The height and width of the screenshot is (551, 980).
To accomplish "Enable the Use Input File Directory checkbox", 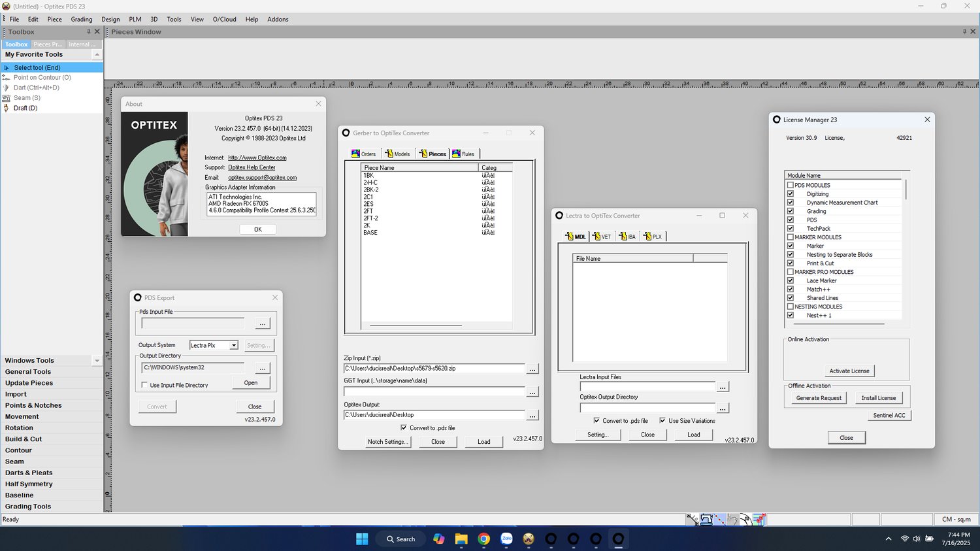I will (x=144, y=386).
